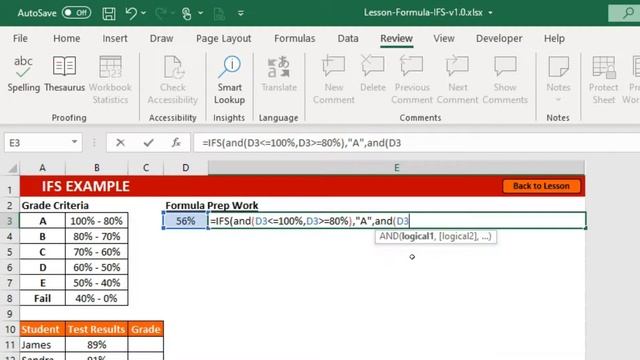Switch to the Page Layout tab
This screenshot has height=360, width=640.
224,38
